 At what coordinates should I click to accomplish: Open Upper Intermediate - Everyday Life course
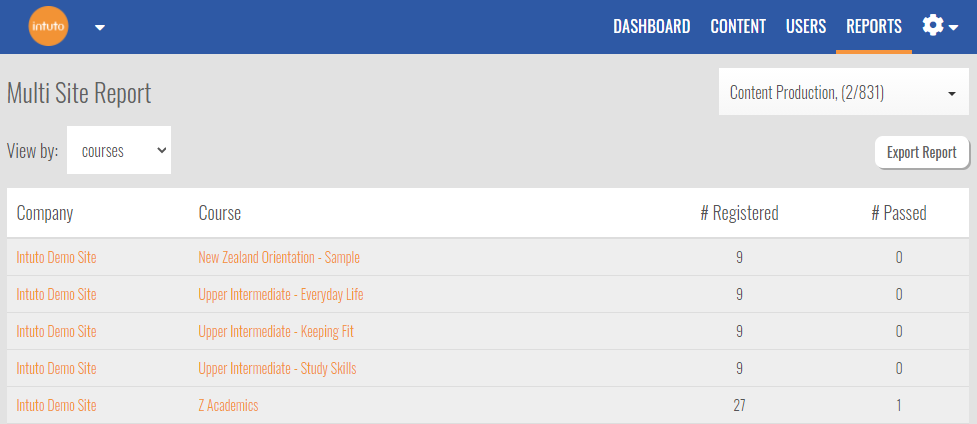click(281, 294)
